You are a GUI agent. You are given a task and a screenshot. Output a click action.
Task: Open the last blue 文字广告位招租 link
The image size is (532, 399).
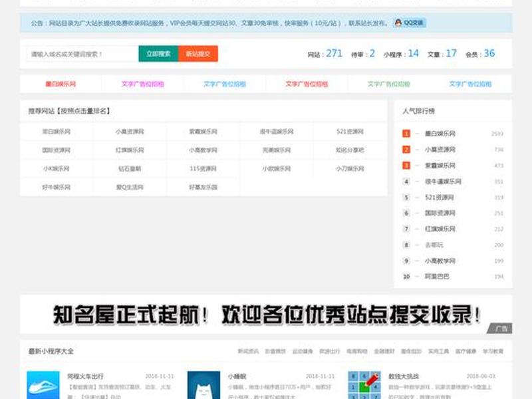point(470,84)
